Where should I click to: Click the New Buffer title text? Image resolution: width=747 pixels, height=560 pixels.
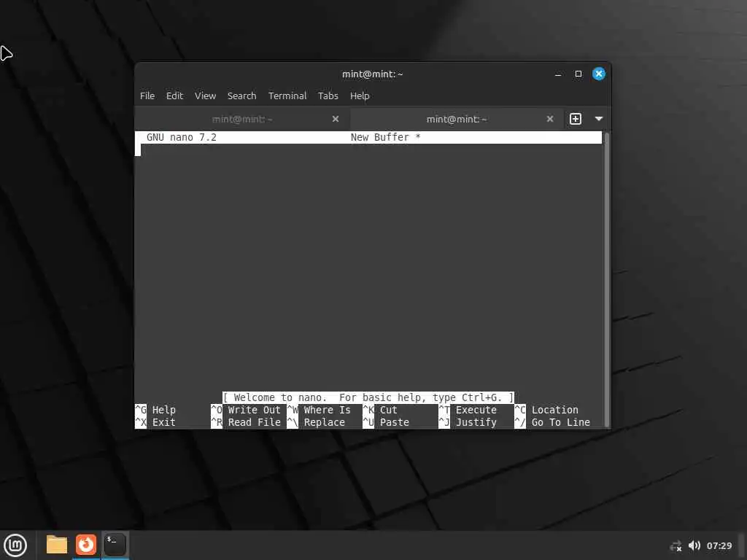pyautogui.click(x=385, y=137)
